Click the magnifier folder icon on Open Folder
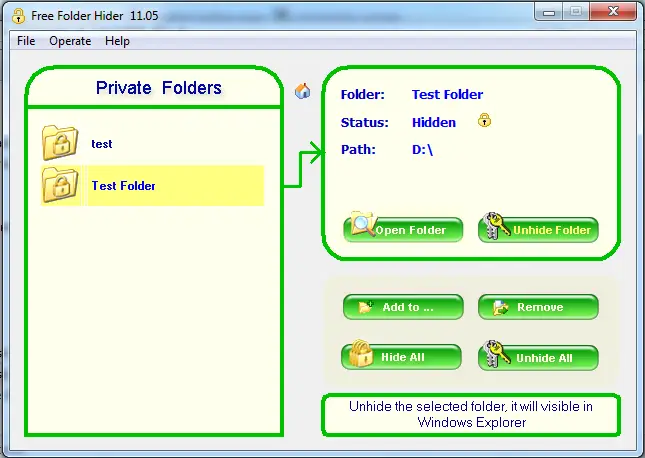Screen dimensions: 645x458 click(x=362, y=224)
